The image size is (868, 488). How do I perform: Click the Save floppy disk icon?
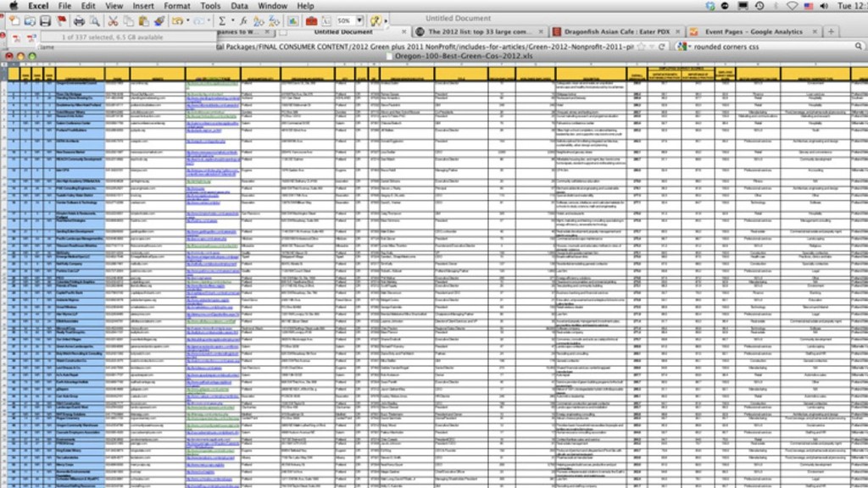(46, 21)
